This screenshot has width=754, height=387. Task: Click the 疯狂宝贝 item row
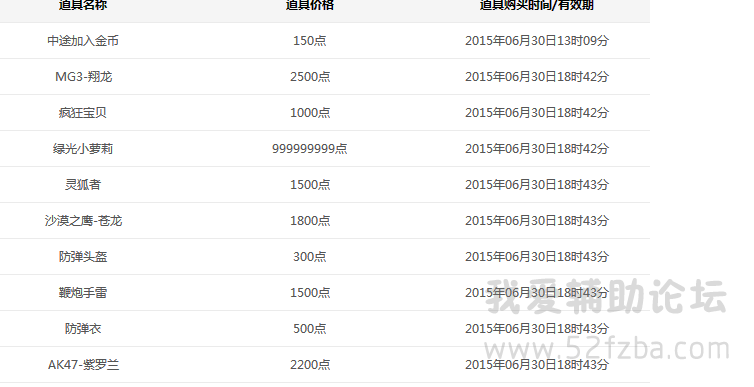click(x=325, y=112)
